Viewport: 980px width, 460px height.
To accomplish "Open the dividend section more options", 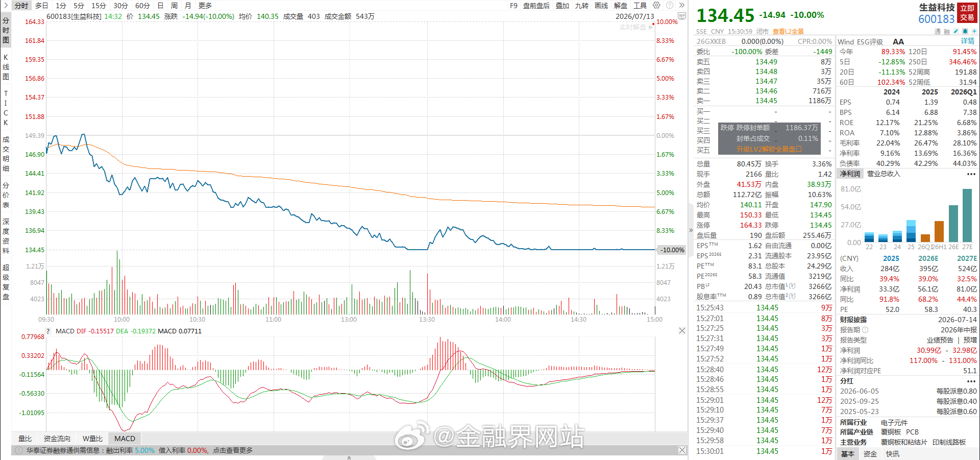I will 971,381.
